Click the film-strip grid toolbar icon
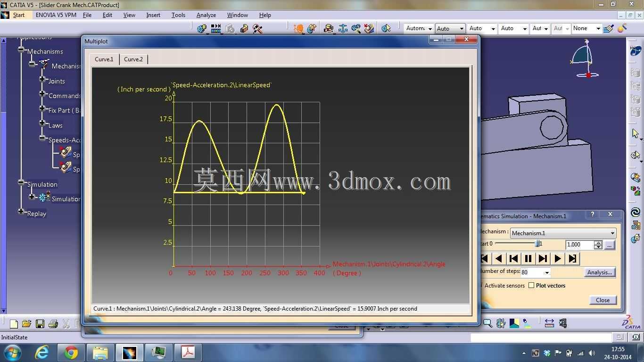The image size is (644, 362). [216, 29]
